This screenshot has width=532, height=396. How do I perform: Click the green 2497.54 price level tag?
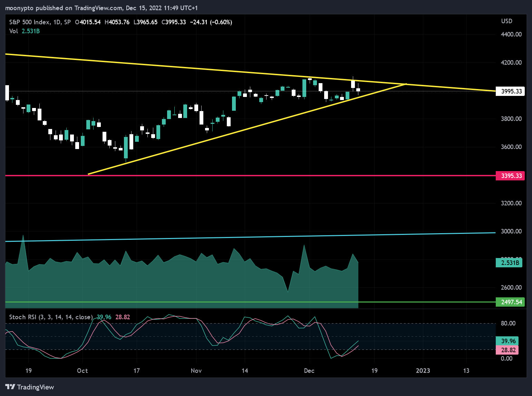point(510,302)
